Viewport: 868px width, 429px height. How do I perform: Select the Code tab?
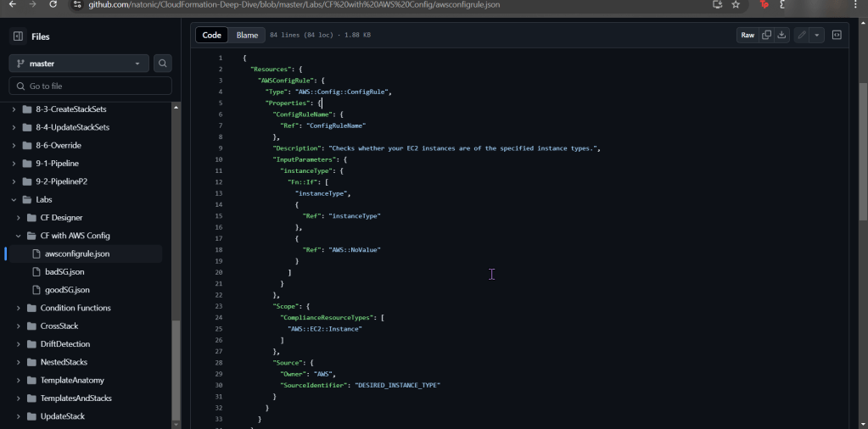[x=212, y=36]
